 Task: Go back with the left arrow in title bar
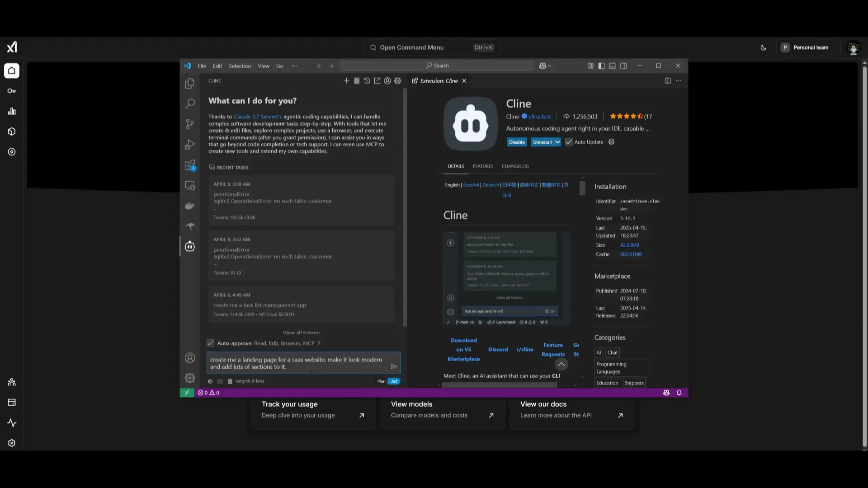[320, 66]
